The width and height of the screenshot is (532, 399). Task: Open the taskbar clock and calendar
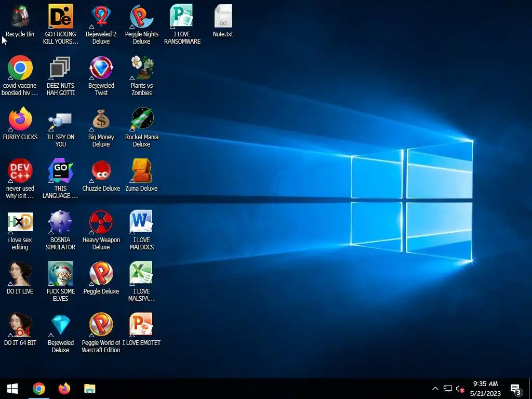[x=486, y=389]
